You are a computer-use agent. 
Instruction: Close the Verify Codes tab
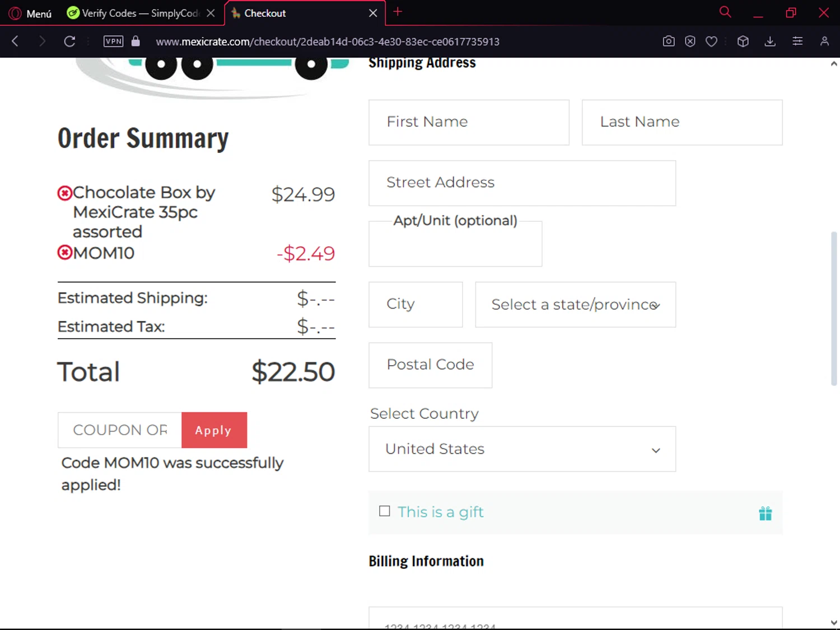click(x=211, y=13)
